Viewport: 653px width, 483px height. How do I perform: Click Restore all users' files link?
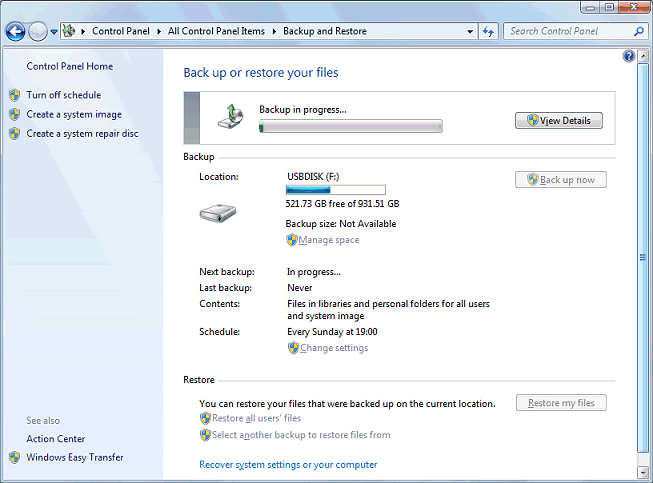[x=257, y=418]
